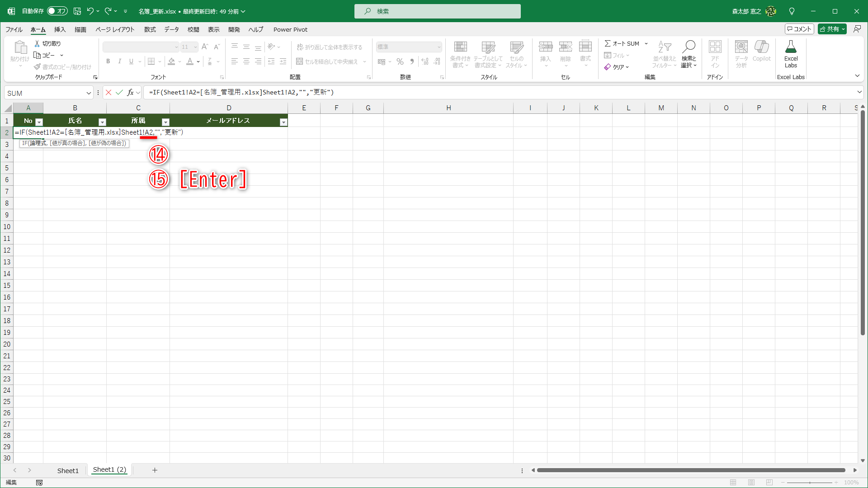
Task: Open the 氏名 column filter dropdown
Action: click(x=102, y=122)
